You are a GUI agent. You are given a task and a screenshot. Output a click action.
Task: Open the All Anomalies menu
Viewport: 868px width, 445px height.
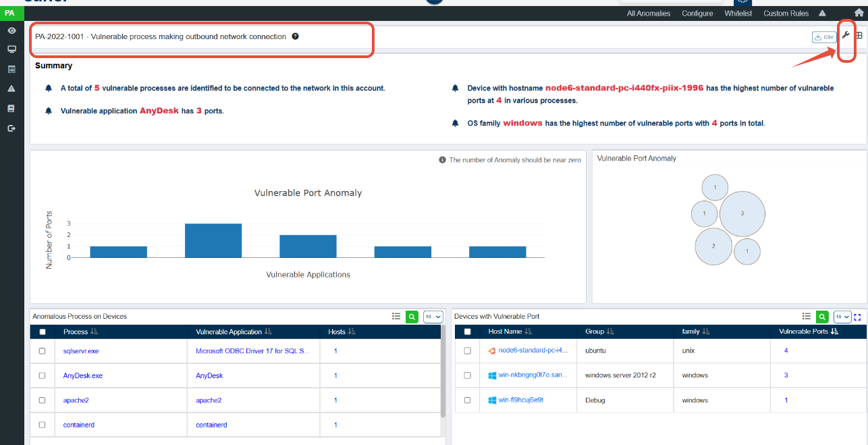click(x=649, y=14)
